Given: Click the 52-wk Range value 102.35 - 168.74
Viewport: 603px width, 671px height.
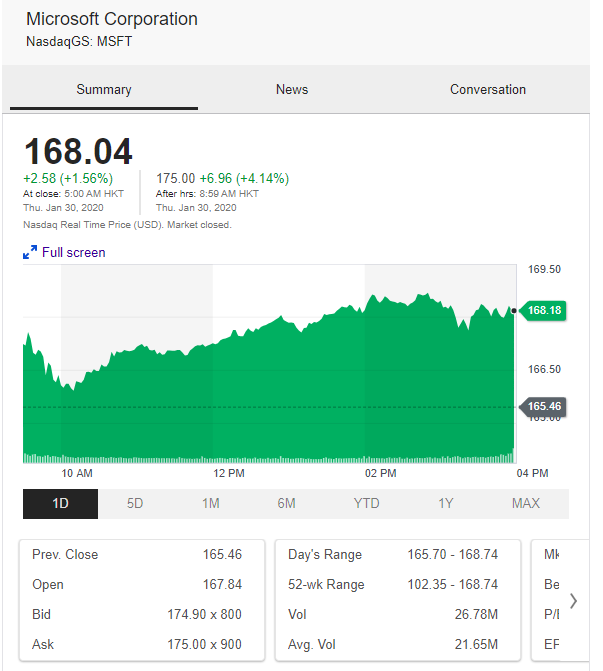Looking at the screenshot, I should click(453, 585).
